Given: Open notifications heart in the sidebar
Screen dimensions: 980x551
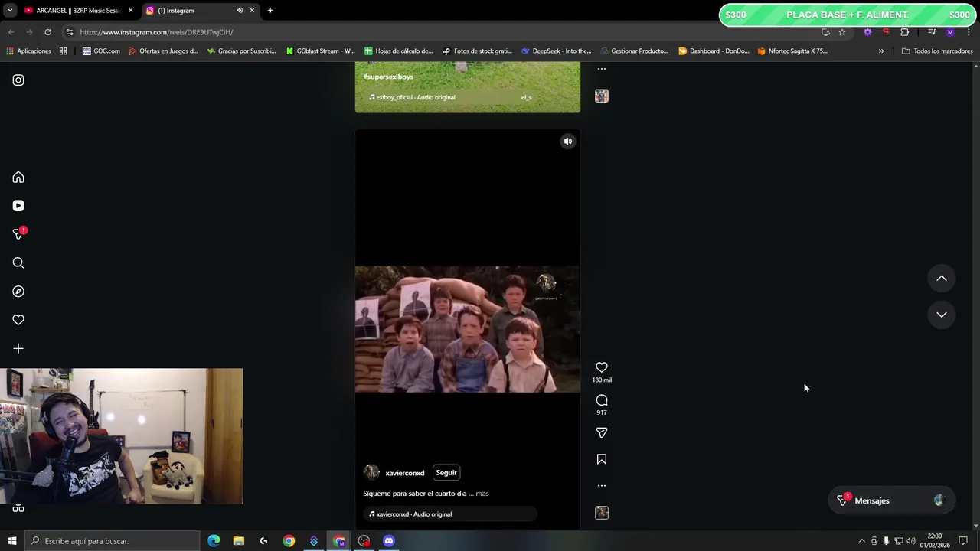Looking at the screenshot, I should [x=18, y=320].
